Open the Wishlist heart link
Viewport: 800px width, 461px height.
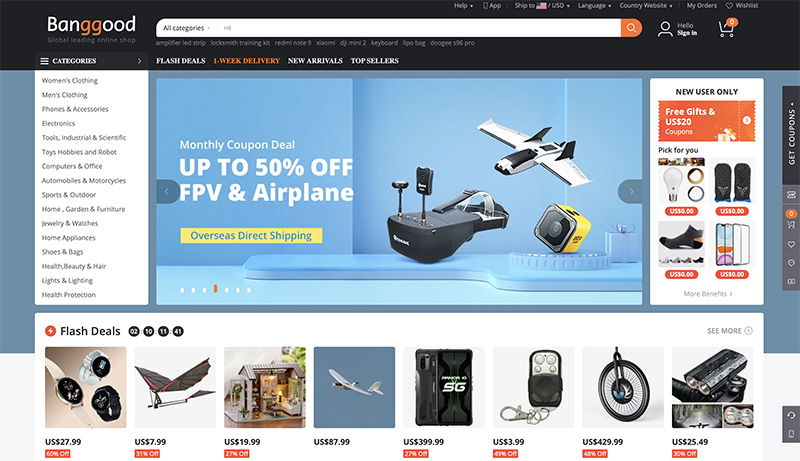point(742,6)
